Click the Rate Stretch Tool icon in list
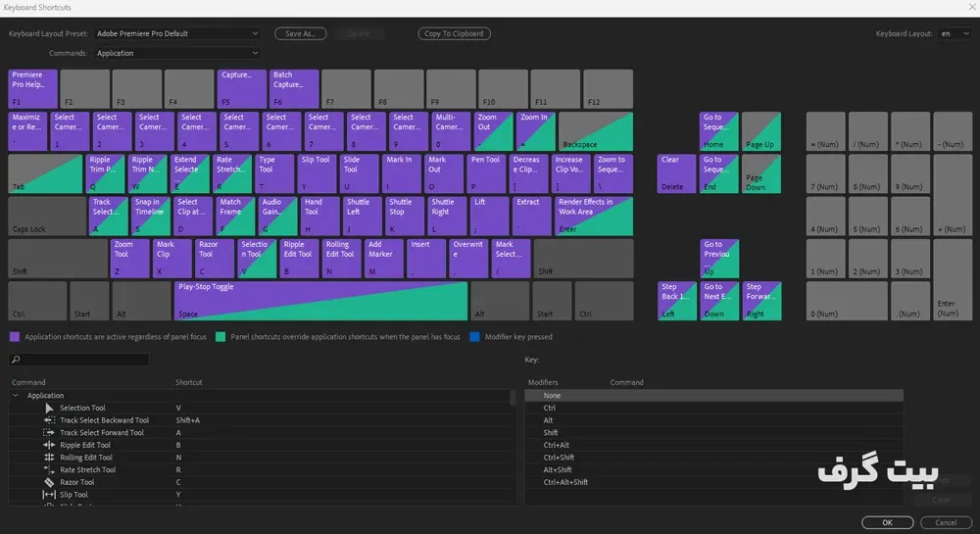Image resolution: width=980 pixels, height=534 pixels. (49, 469)
